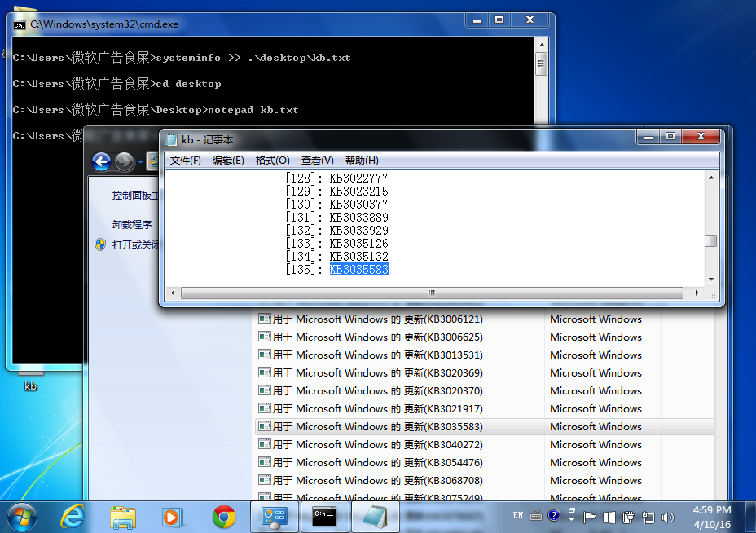The width and height of the screenshot is (756, 533).
Task: Open the Start menu orb
Action: pyautogui.click(x=22, y=517)
